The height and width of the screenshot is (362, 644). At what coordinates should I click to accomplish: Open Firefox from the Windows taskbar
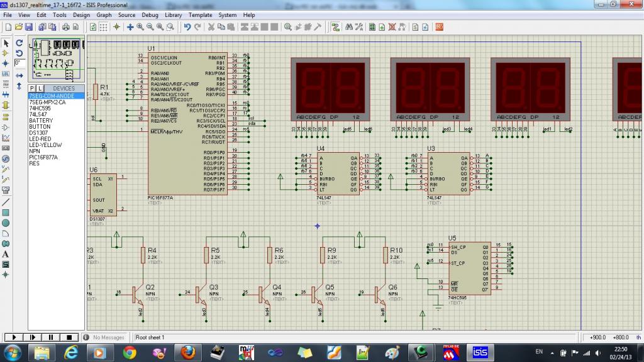pyautogui.click(x=188, y=352)
